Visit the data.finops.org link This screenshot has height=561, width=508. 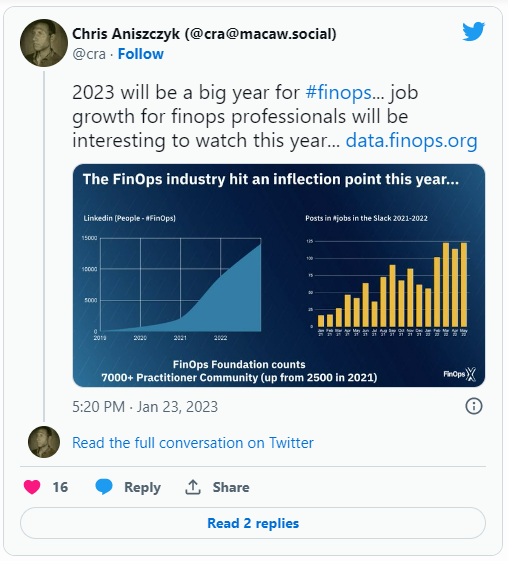411,141
